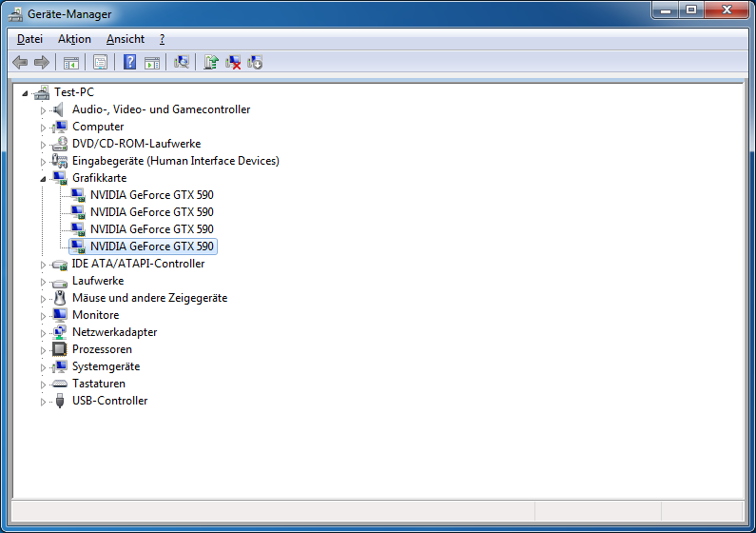Collapse the Test-PC root node
Image resolution: width=756 pixels, height=533 pixels.
click(x=25, y=93)
